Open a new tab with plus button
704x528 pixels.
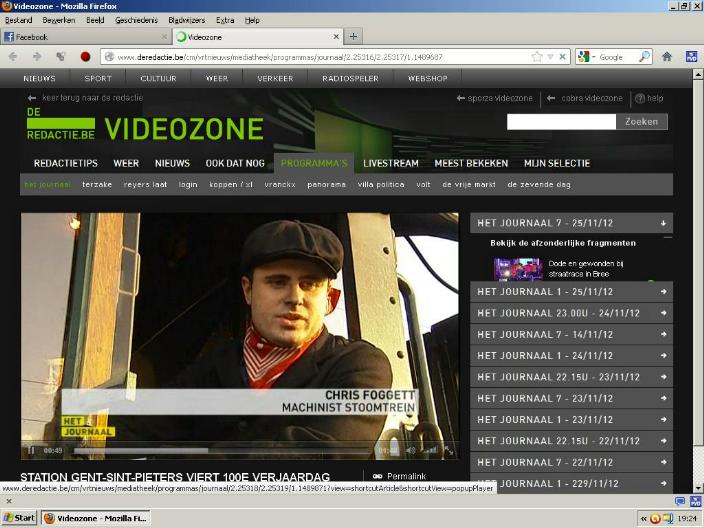coord(353,37)
